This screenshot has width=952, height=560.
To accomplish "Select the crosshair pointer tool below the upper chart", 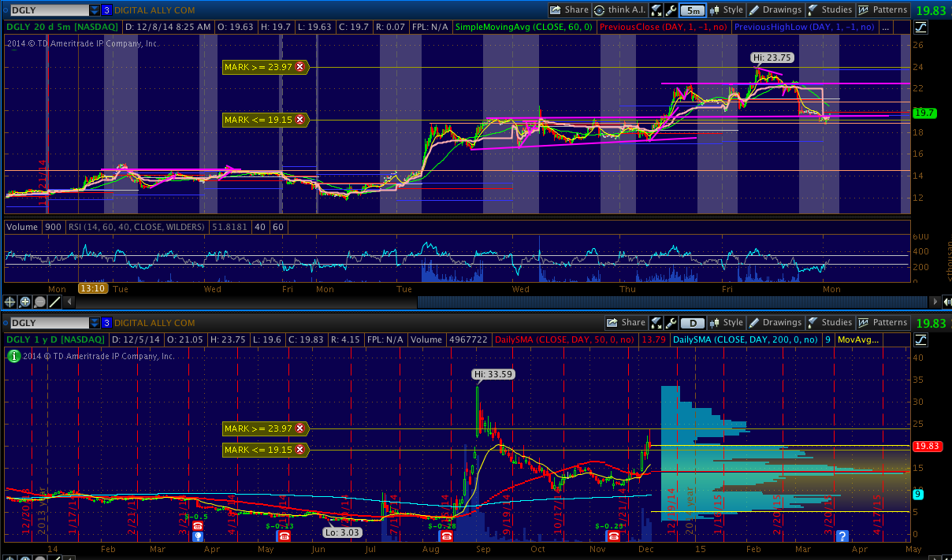I will point(11,302).
